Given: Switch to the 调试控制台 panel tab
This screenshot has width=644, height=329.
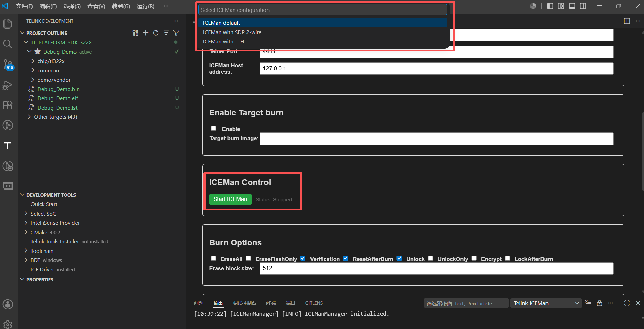Looking at the screenshot, I should coord(244,303).
